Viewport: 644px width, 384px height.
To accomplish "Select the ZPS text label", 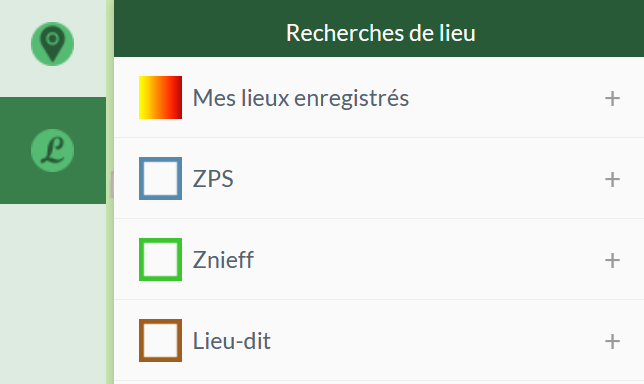I will click(213, 179).
